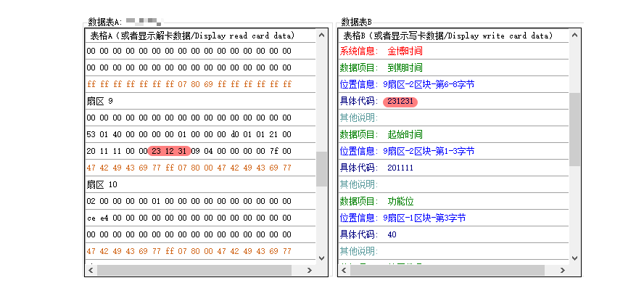
Task: Click the highlighted 23 12 31 bytes
Action: click(x=170, y=152)
